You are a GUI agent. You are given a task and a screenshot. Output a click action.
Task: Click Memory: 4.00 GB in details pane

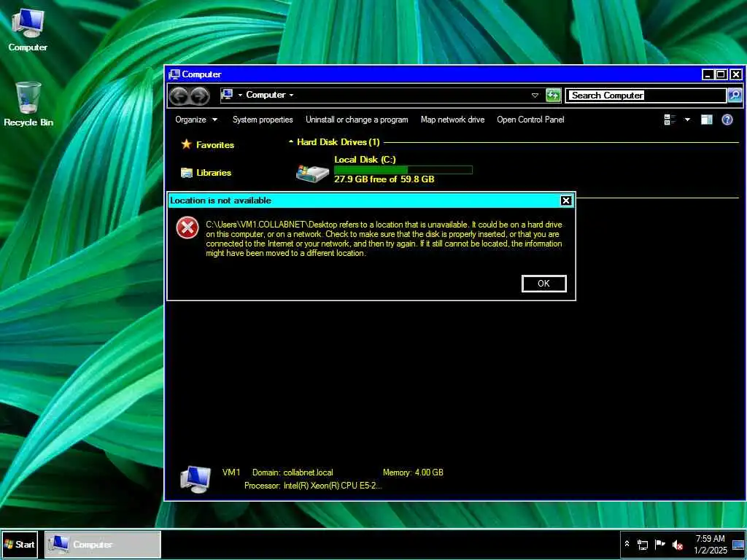tap(413, 472)
